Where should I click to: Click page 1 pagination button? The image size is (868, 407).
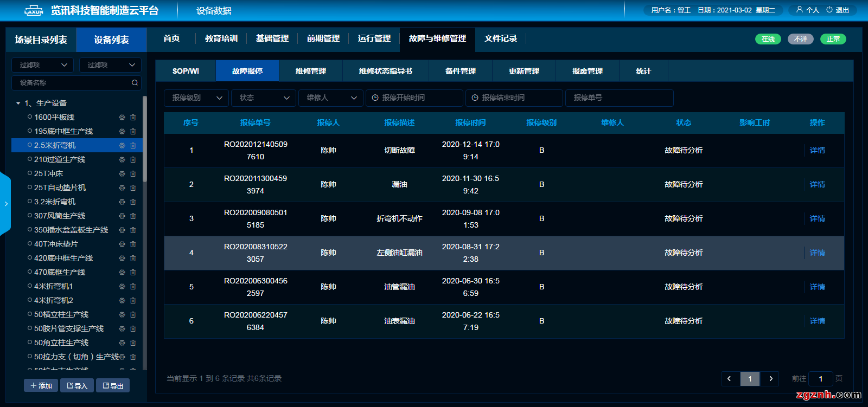tap(750, 379)
